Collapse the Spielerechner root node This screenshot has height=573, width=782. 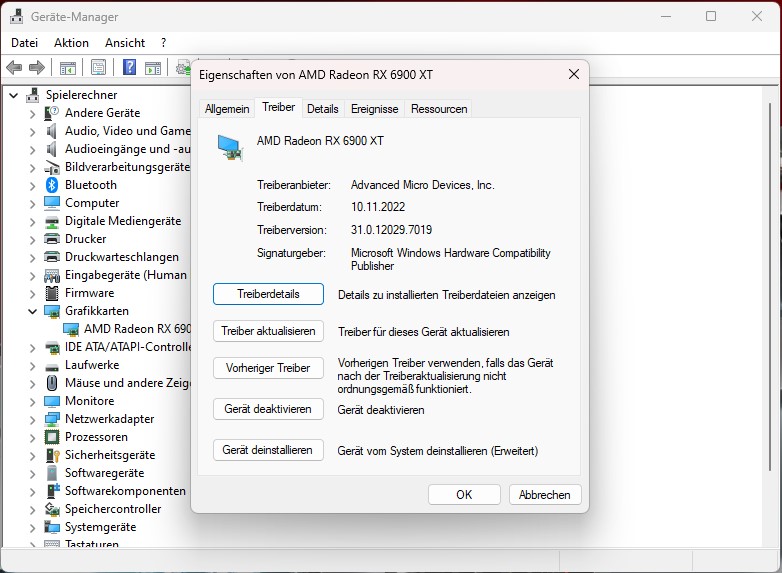(14, 95)
